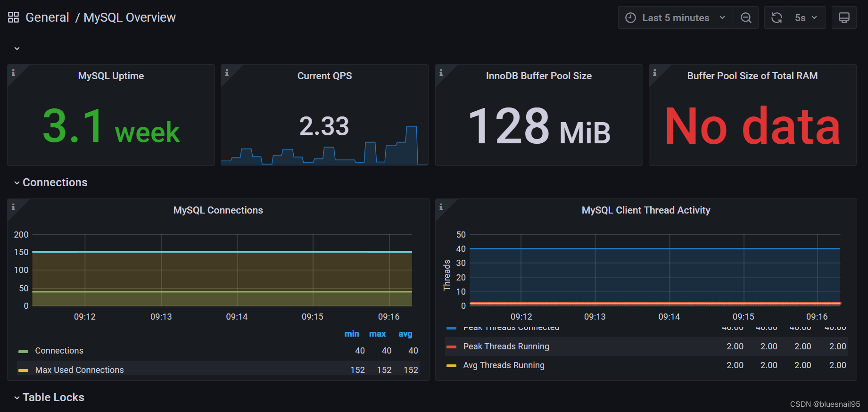868x412 pixels.
Task: Toggle the Avg Threads Running series
Action: coord(504,365)
